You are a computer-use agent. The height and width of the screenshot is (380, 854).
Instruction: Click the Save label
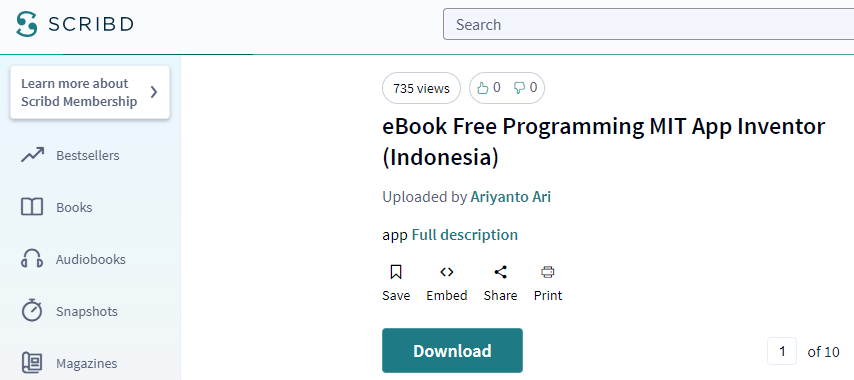click(396, 296)
